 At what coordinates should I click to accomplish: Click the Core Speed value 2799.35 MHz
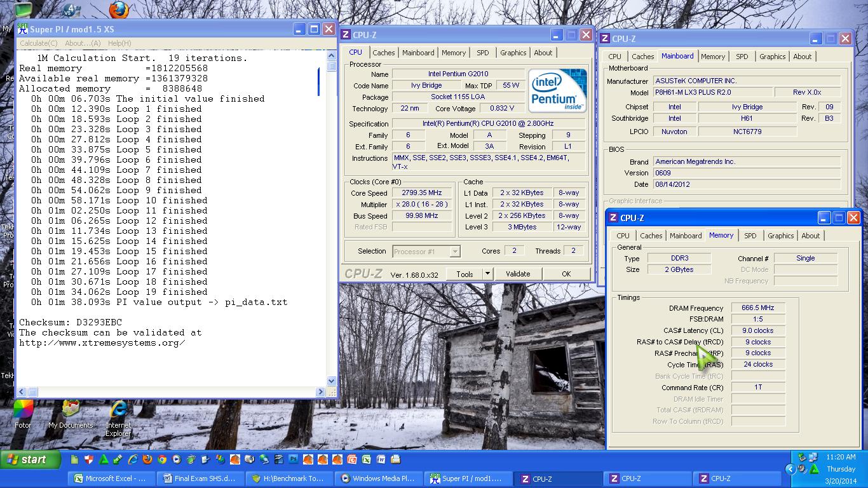[421, 193]
